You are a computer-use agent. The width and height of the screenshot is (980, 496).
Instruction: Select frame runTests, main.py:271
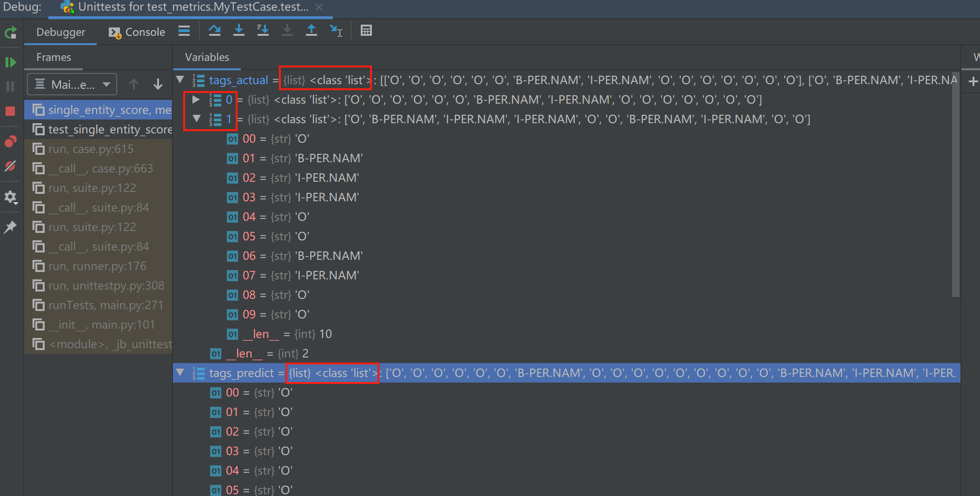[x=99, y=305]
